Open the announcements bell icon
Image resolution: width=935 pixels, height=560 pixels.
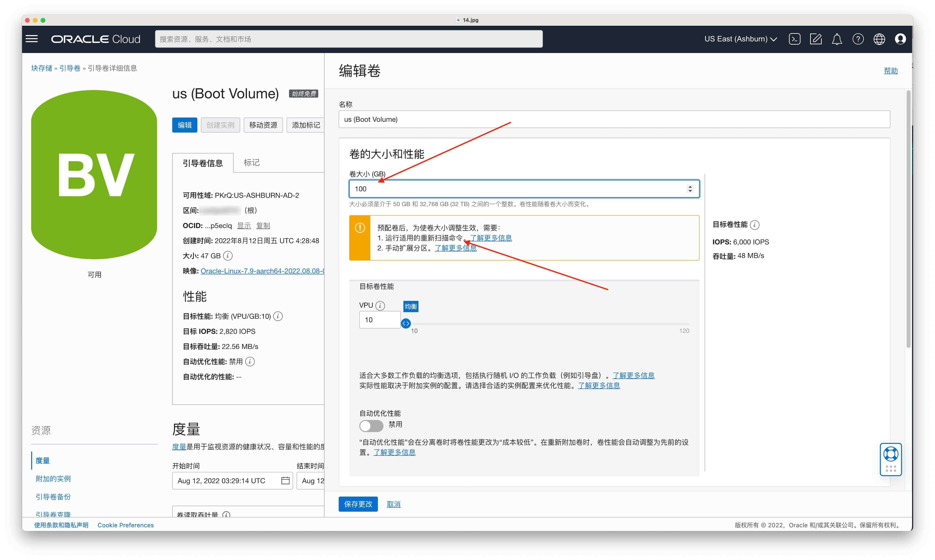click(837, 39)
